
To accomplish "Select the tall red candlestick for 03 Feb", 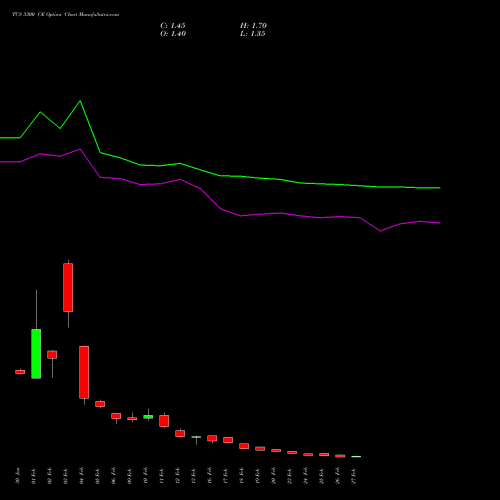I will click(x=68, y=287).
